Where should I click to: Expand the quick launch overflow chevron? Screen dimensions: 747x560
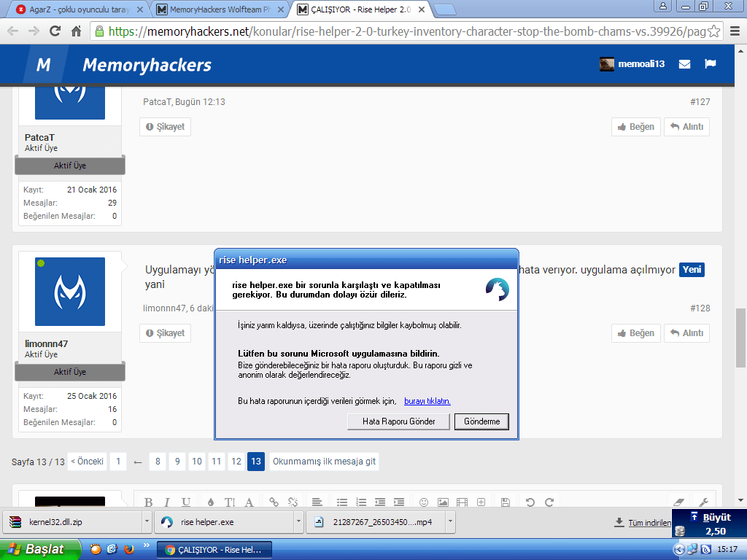tap(146, 545)
